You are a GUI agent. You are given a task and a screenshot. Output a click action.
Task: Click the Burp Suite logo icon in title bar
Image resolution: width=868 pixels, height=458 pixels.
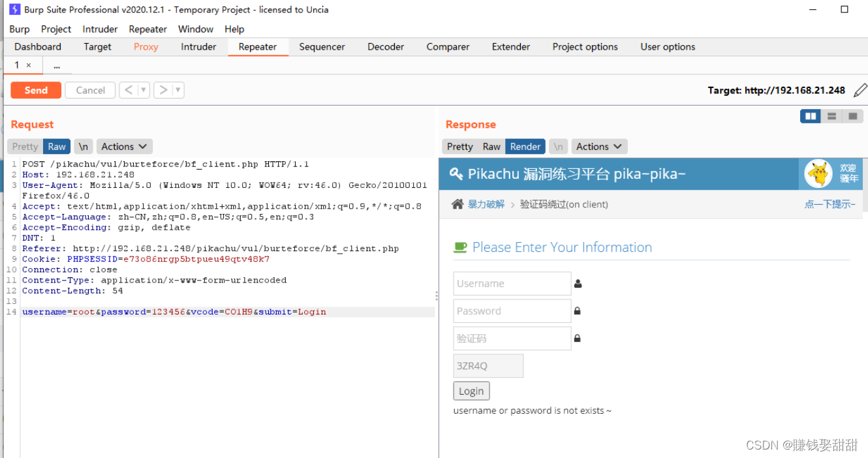pyautogui.click(x=14, y=9)
